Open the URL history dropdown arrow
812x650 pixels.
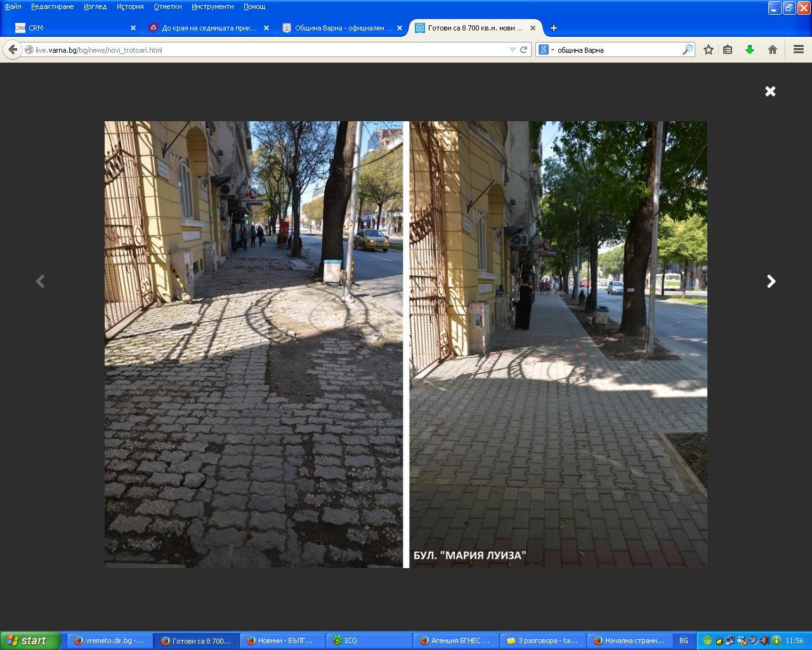coord(513,50)
